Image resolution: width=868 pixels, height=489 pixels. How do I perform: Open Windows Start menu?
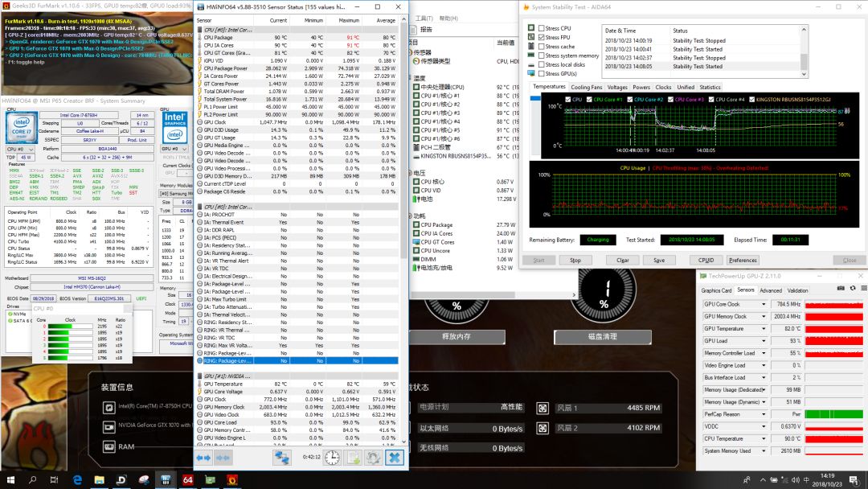tap(11, 480)
